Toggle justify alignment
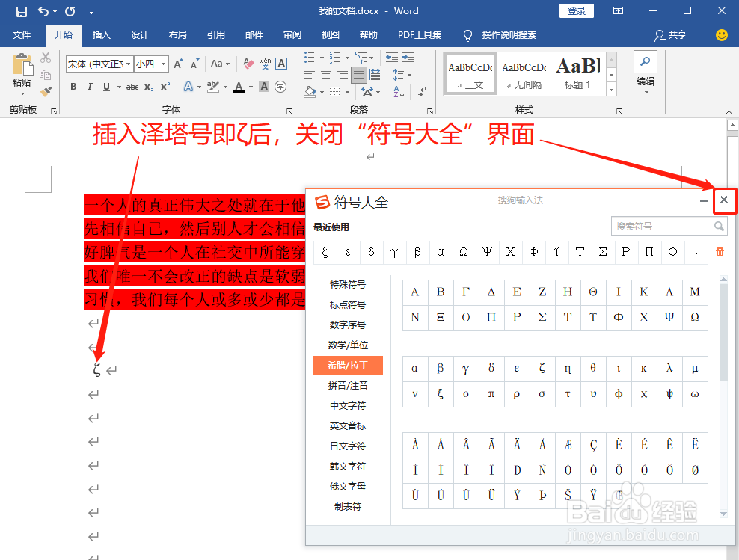The height and width of the screenshot is (560, 739). tap(359, 75)
